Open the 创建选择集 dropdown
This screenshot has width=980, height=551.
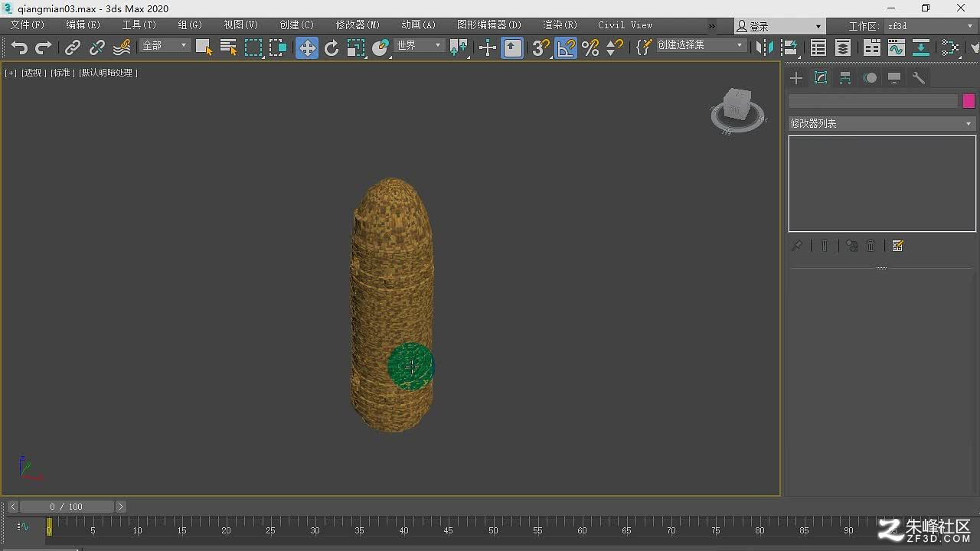click(x=701, y=46)
